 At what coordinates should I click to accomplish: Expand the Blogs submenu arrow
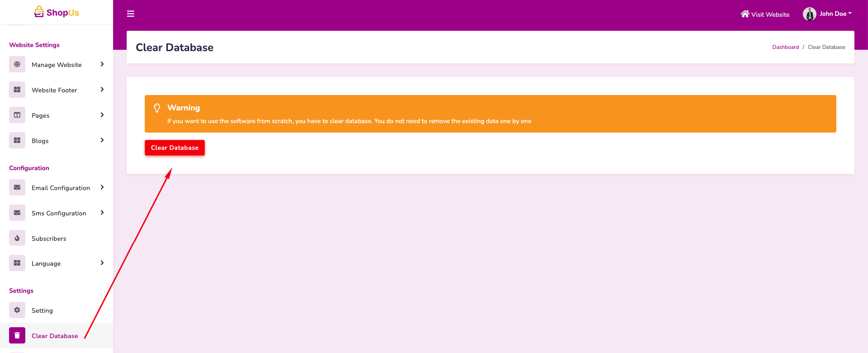(x=102, y=140)
